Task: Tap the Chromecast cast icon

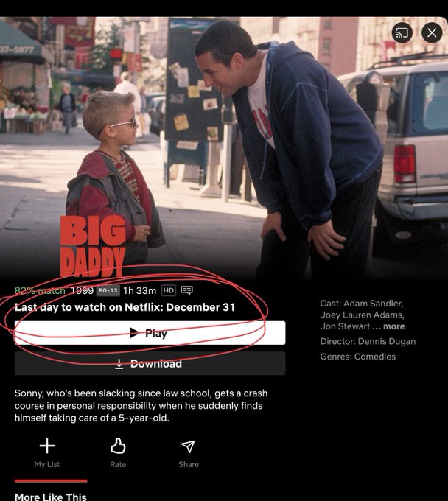Action: pyautogui.click(x=402, y=32)
